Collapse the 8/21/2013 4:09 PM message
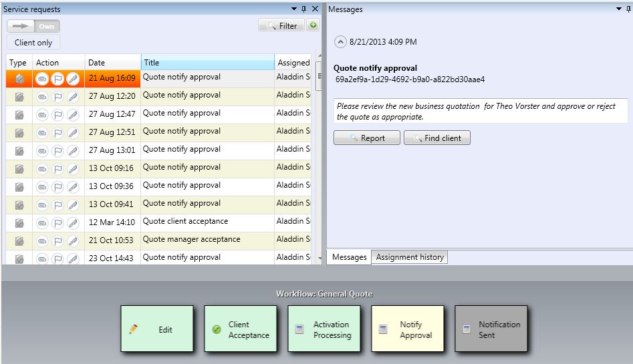The width and height of the screenshot is (633, 364). (x=341, y=42)
